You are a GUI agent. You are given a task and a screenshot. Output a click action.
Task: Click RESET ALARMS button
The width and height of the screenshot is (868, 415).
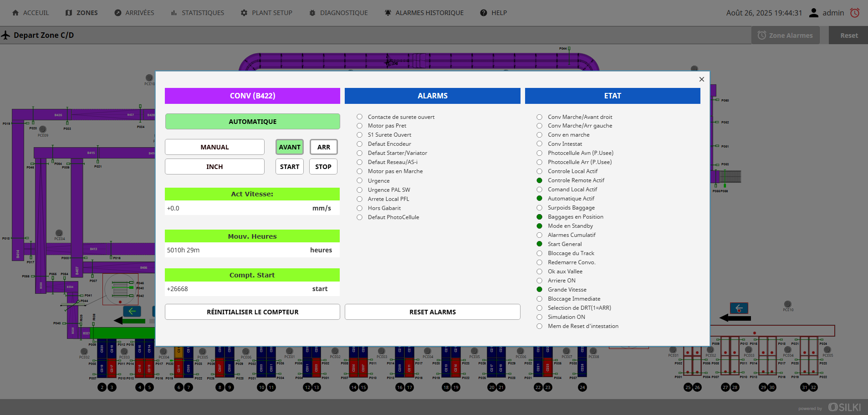433,312
